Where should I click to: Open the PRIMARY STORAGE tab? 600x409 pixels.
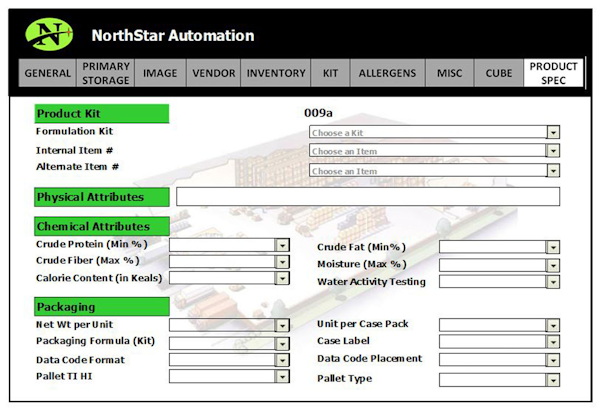[106, 74]
